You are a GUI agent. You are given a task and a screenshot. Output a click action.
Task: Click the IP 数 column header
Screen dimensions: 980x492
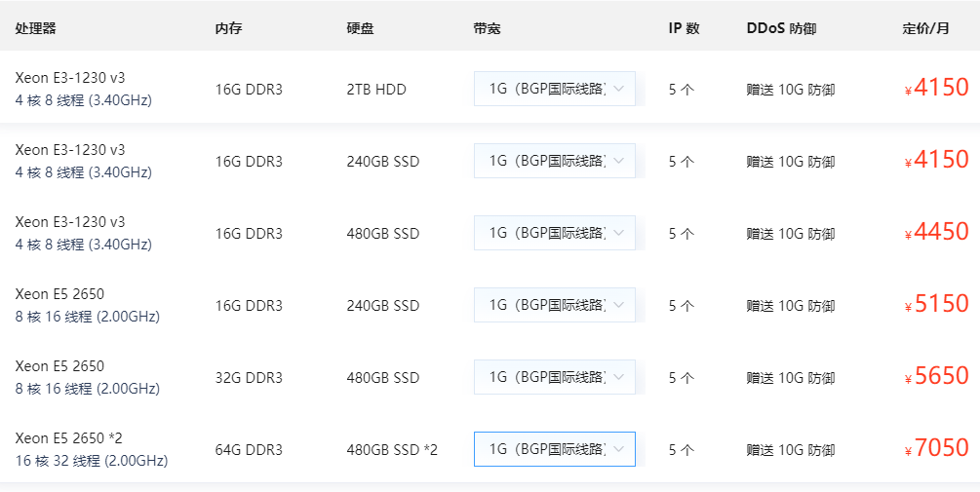coord(684,28)
